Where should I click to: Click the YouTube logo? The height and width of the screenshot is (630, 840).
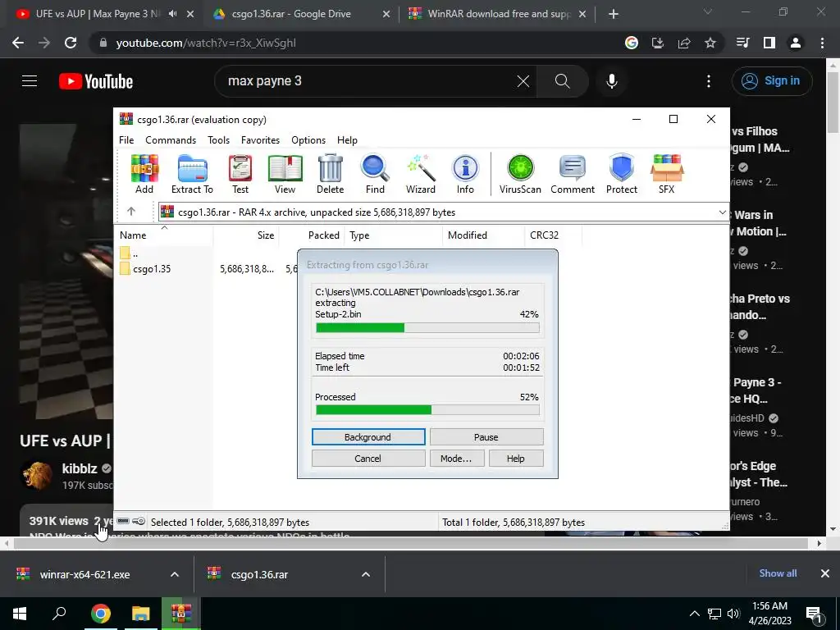(x=96, y=81)
